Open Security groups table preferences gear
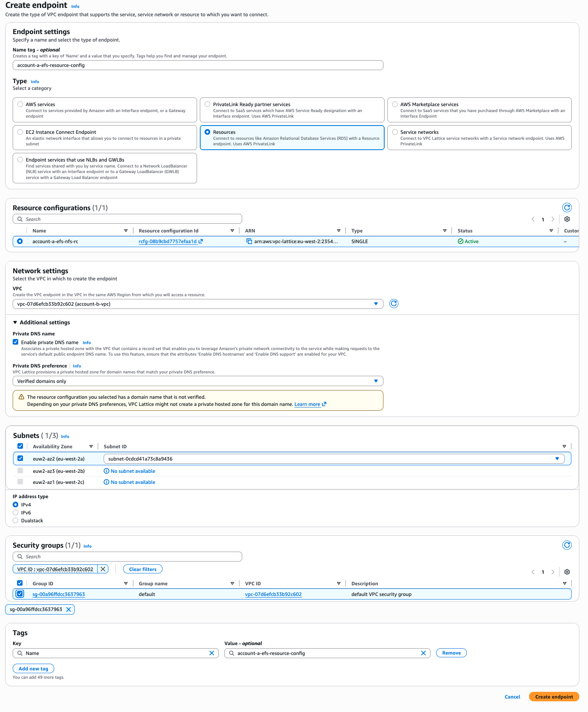 pos(567,572)
